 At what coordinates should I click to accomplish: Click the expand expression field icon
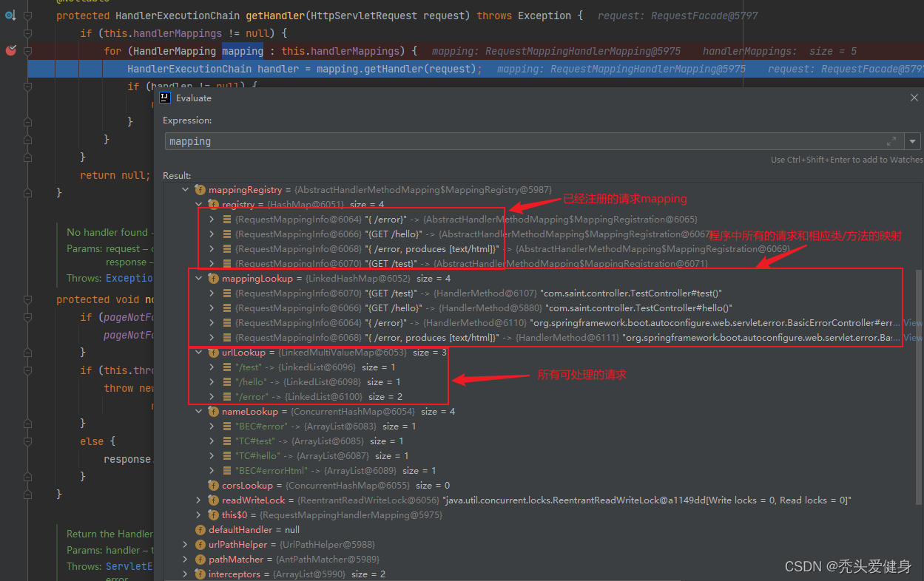click(891, 141)
